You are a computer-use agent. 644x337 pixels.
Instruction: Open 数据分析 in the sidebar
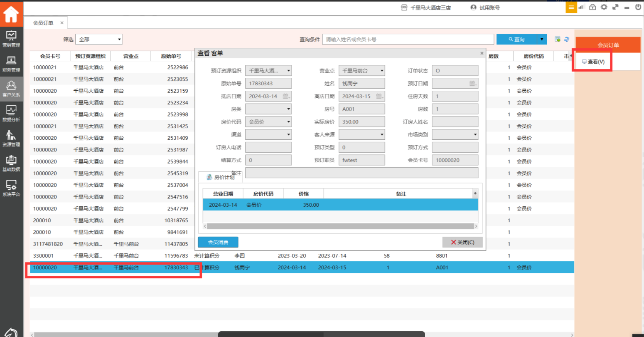(x=11, y=114)
